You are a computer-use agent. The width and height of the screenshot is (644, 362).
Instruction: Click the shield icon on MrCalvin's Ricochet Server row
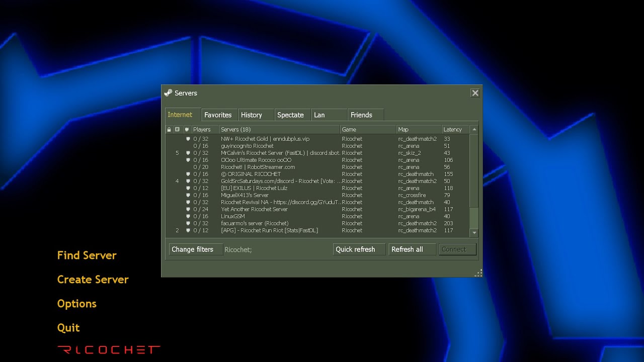188,153
